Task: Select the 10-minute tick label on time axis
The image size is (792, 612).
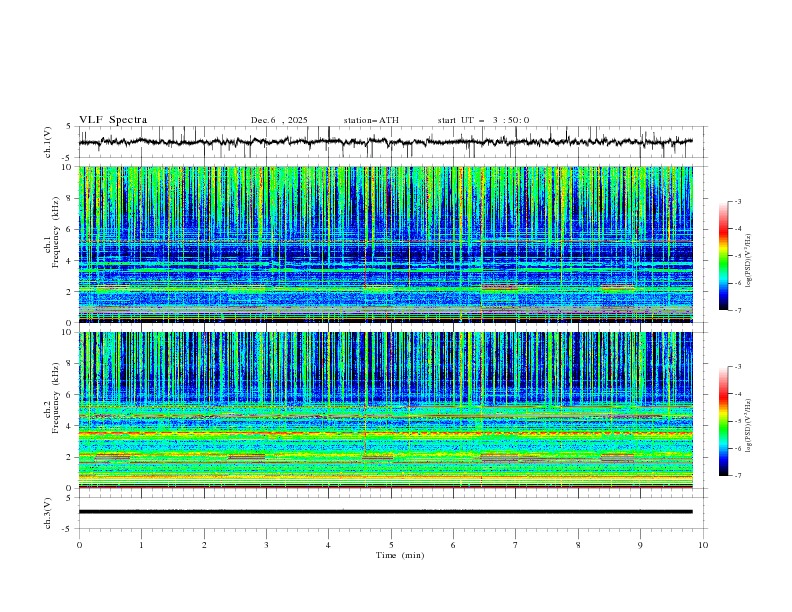Action: click(x=703, y=545)
